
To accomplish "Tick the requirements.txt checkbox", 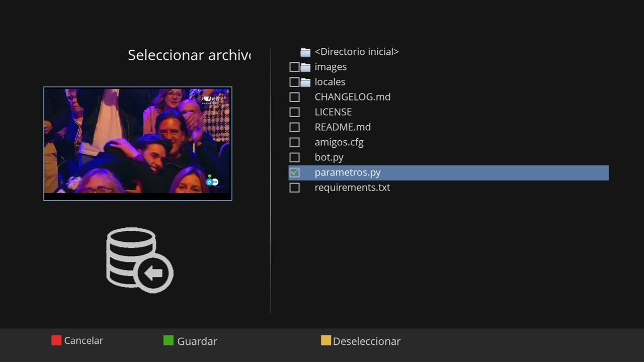I will (294, 188).
